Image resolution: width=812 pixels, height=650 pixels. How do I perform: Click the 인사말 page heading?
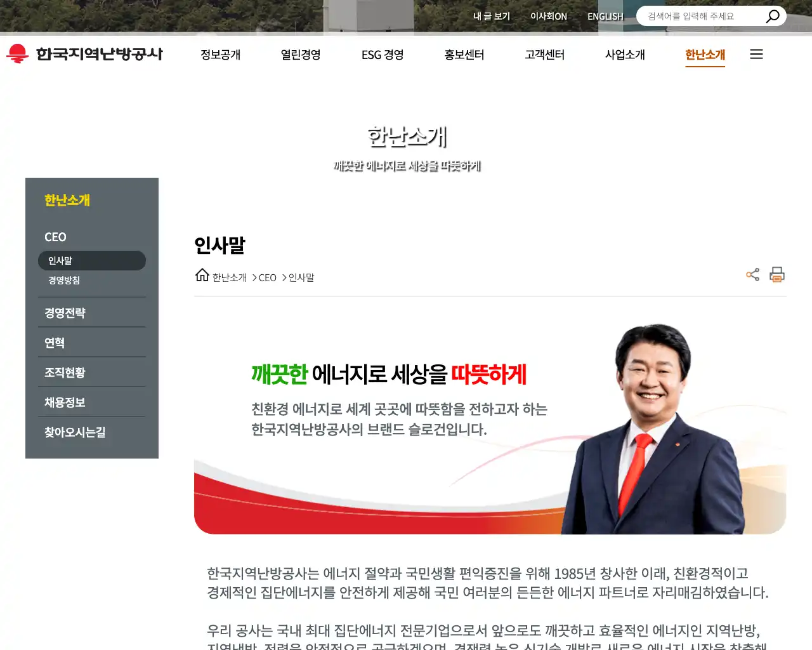(219, 246)
